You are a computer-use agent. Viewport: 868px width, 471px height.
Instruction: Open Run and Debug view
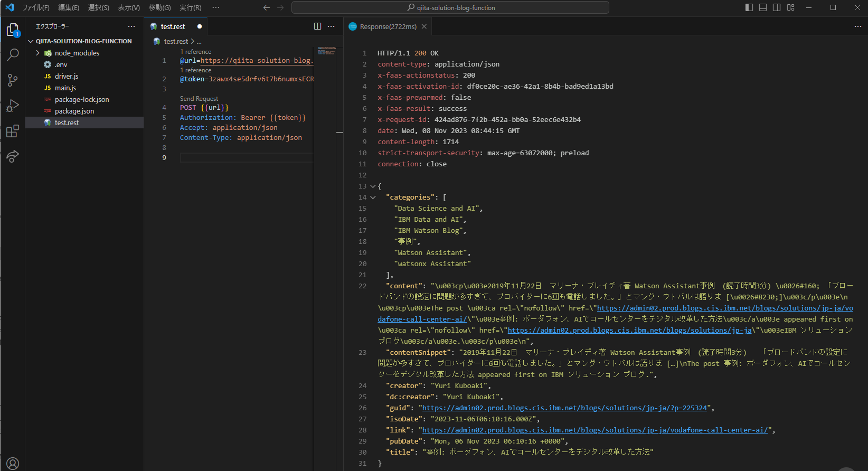click(13, 106)
